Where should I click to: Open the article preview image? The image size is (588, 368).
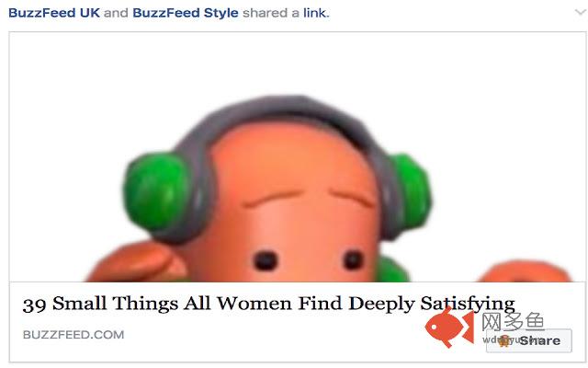tap(297, 157)
